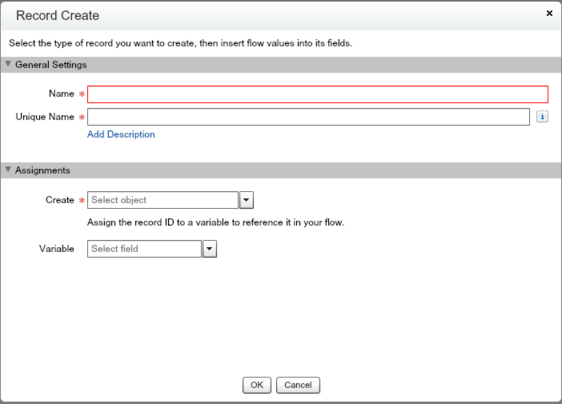Click the Record Create title text
The height and width of the screenshot is (404, 562).
pyautogui.click(x=58, y=15)
